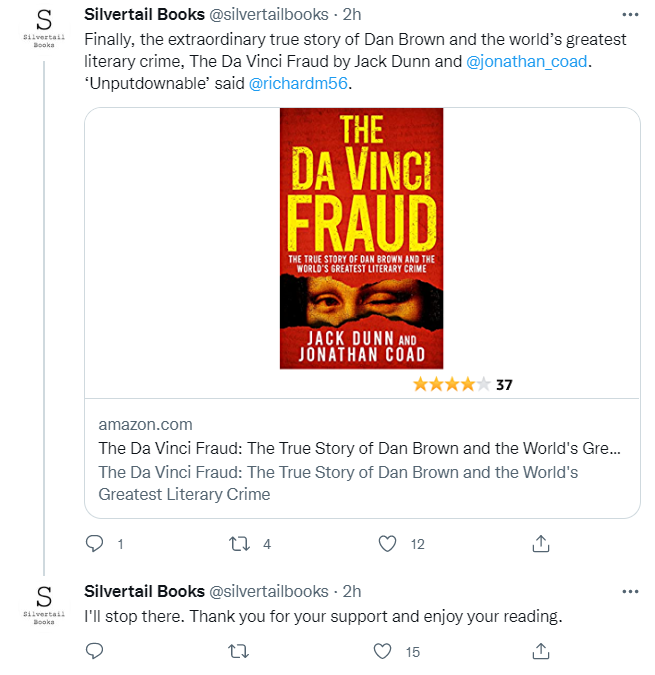Click the book's star rating in the card

pos(452,384)
